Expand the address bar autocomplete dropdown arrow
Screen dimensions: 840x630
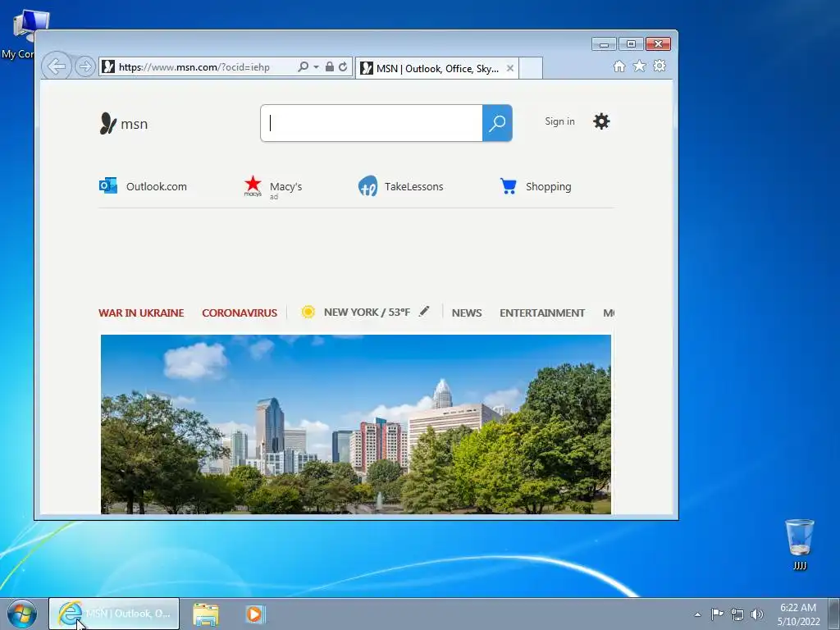point(316,67)
